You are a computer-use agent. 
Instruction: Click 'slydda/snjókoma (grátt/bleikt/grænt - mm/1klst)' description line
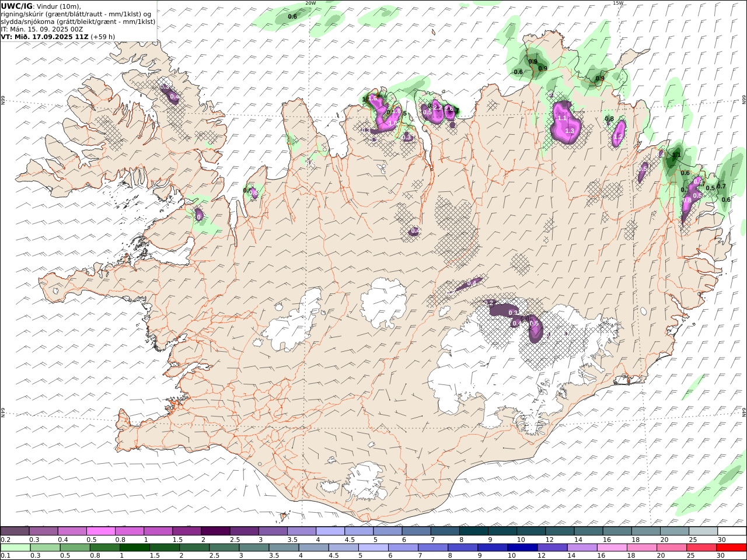(x=78, y=21)
